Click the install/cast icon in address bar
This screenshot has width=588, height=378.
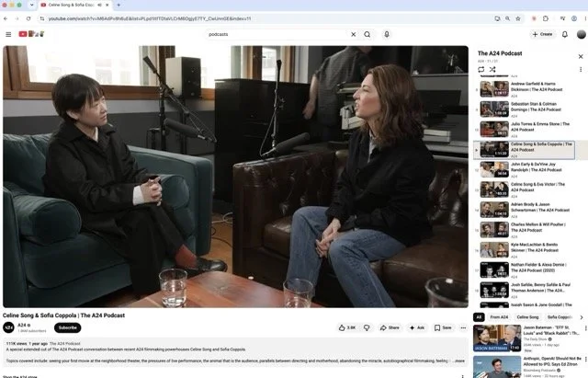(x=497, y=18)
